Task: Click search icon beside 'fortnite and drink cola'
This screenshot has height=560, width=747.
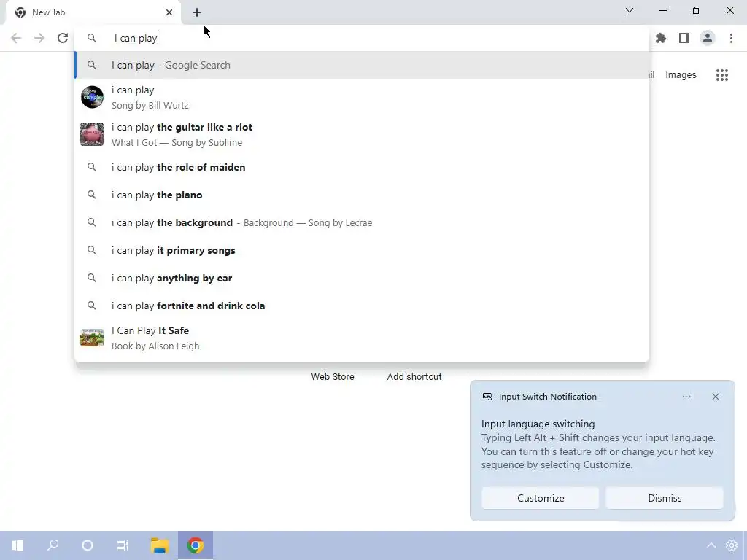Action: 92,306
